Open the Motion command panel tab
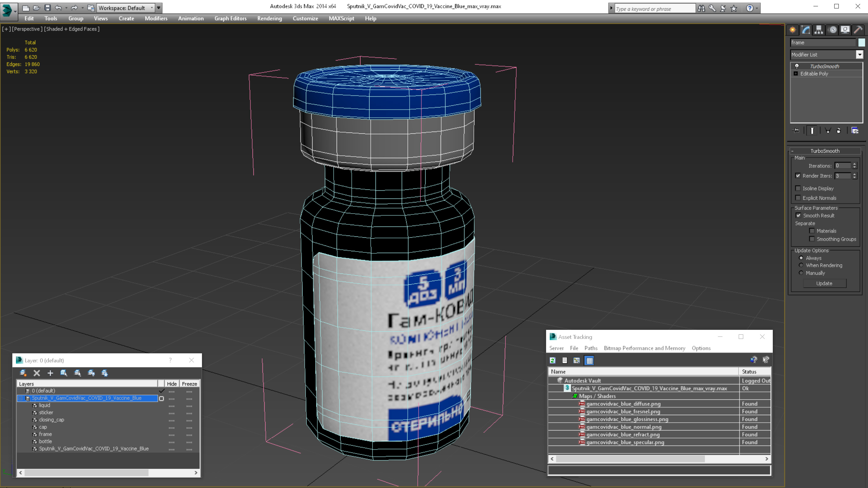Screen dimensions: 868x488 [x=832, y=30]
